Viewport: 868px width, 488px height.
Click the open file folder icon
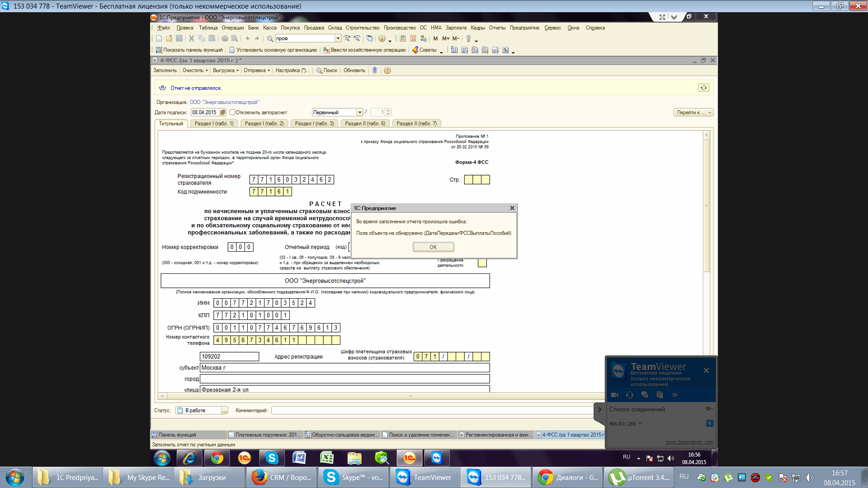coord(169,38)
